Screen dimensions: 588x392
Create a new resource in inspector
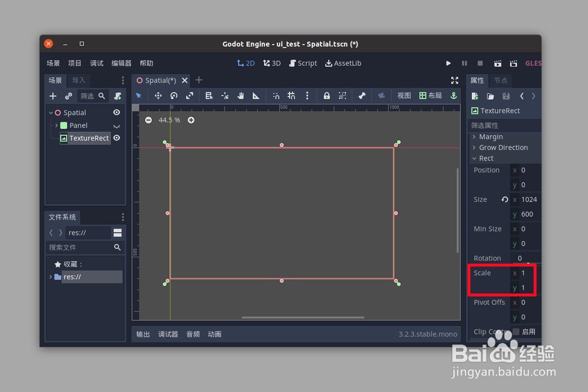pyautogui.click(x=474, y=96)
